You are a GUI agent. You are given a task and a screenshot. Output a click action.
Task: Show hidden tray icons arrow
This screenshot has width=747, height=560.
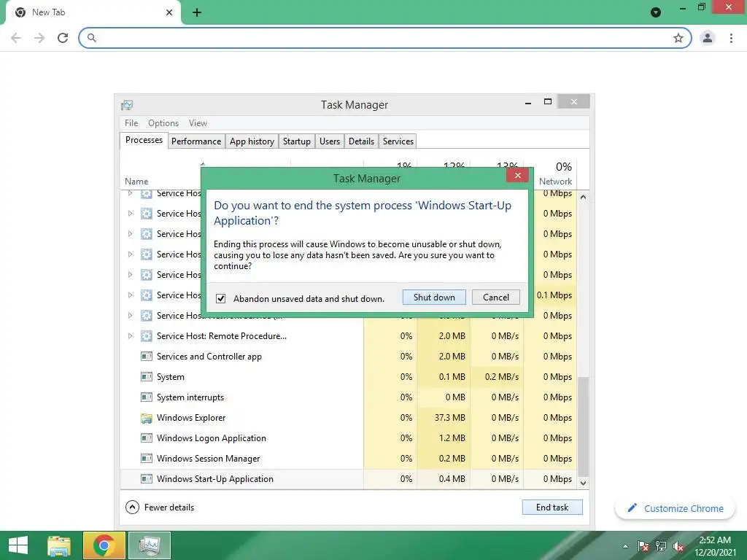click(625, 547)
